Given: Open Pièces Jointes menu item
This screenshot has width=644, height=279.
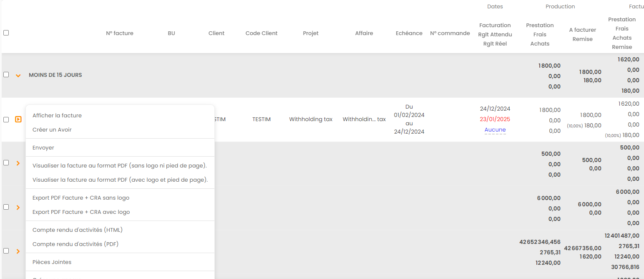Looking at the screenshot, I should [x=52, y=262].
